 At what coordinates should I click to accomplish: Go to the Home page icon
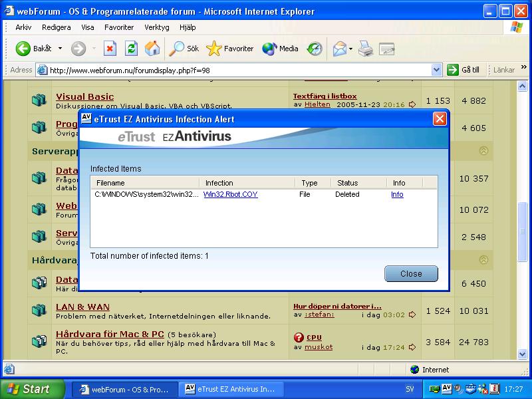152,49
